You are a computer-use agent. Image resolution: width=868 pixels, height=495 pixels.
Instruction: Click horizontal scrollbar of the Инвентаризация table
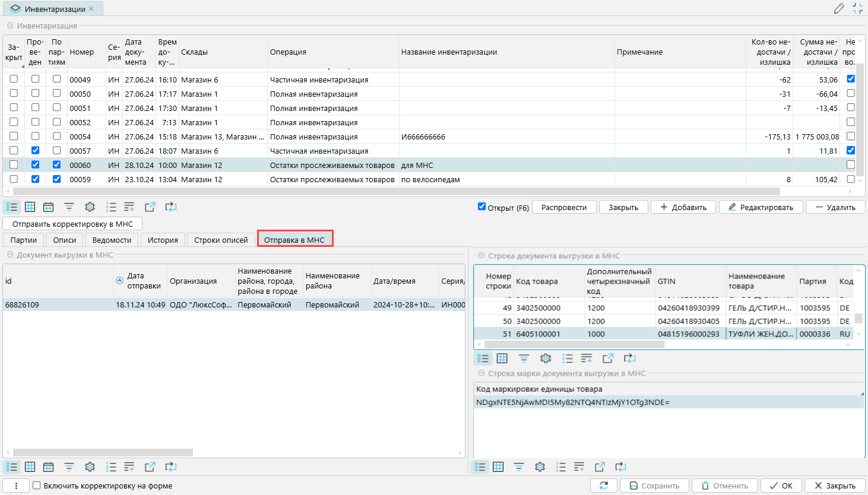tap(392, 192)
